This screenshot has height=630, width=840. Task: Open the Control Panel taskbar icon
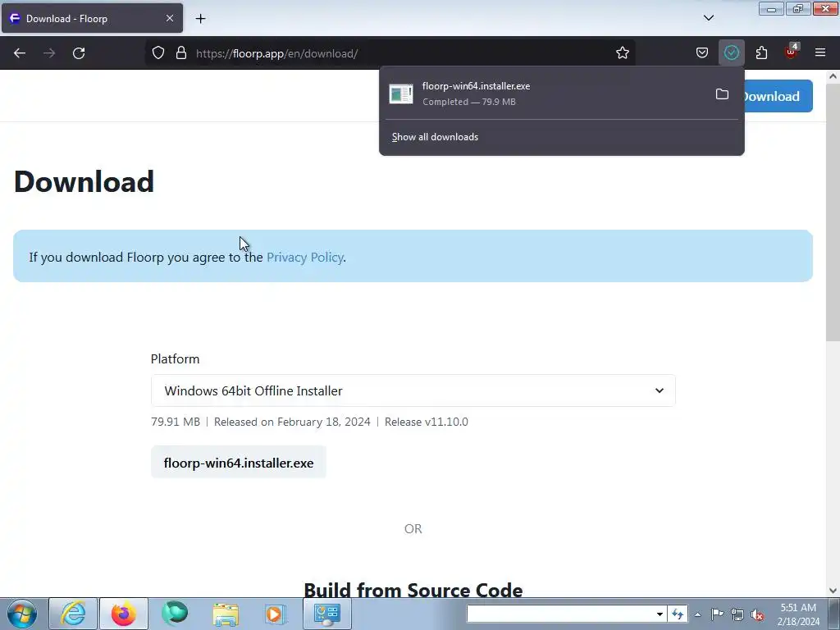(x=327, y=614)
